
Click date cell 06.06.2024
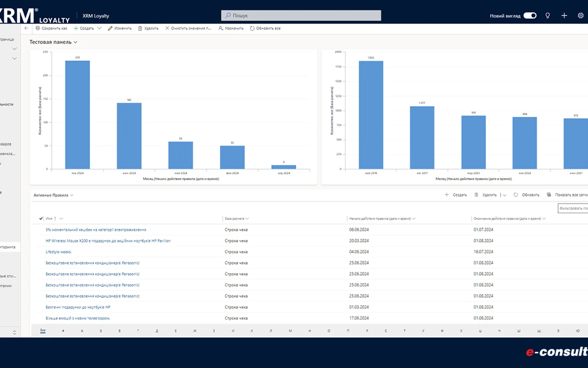(359, 230)
